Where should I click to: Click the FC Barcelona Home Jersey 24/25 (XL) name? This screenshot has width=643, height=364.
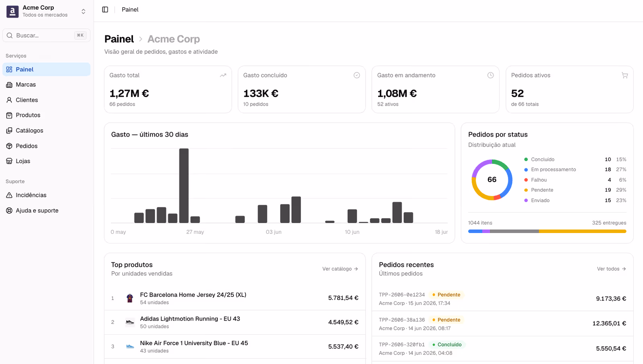tap(193, 295)
